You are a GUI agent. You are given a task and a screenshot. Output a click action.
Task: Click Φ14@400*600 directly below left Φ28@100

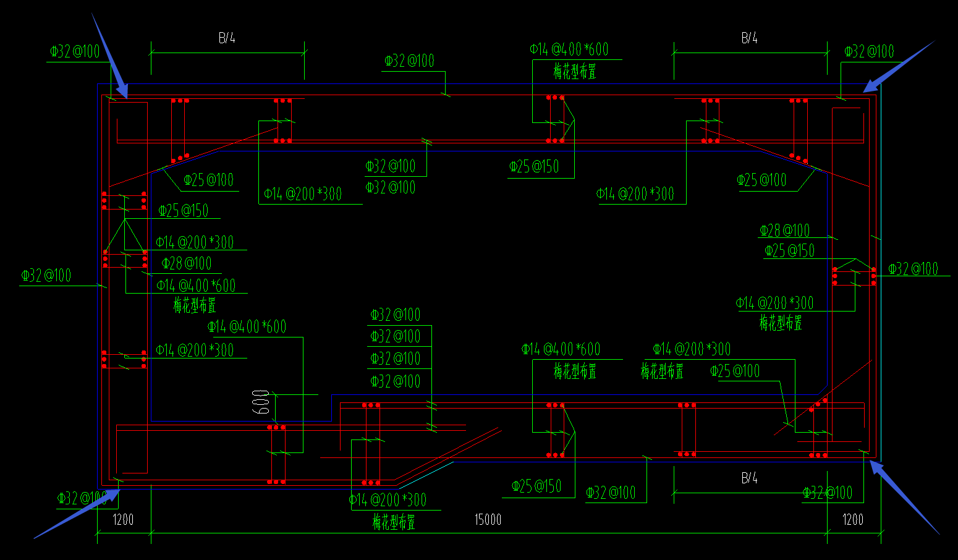tap(196, 286)
